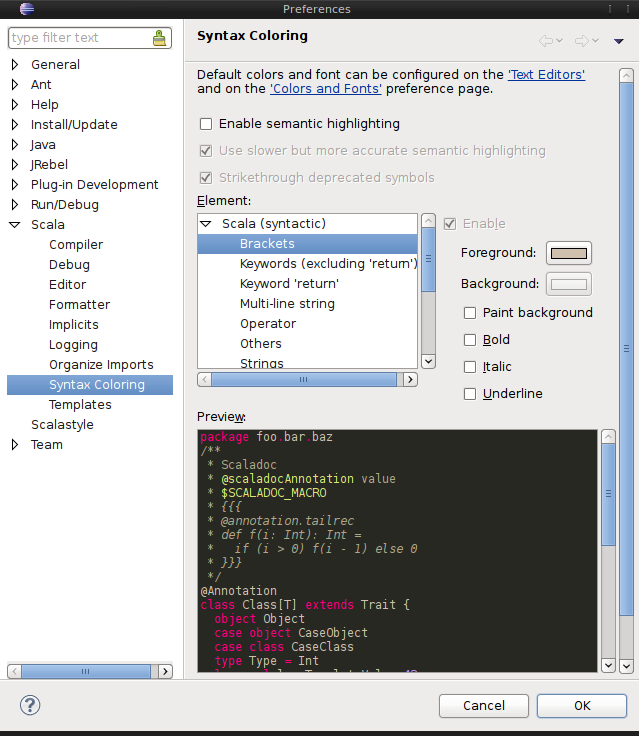Enable Underline style checkbox
This screenshot has height=736, width=639.
coord(470,394)
